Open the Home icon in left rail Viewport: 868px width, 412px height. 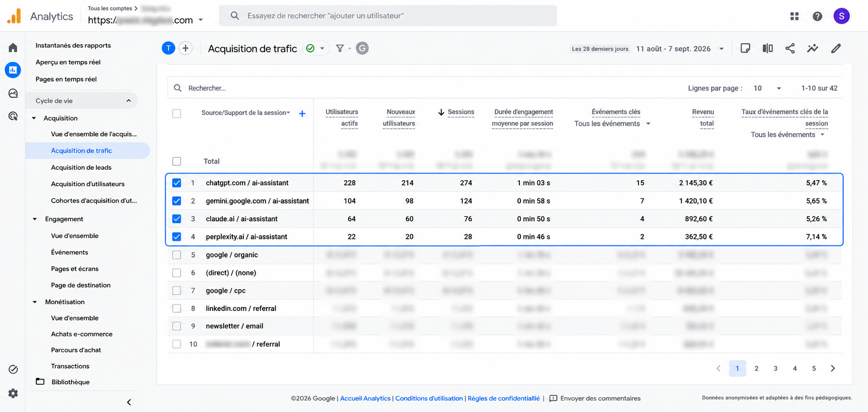(13, 48)
